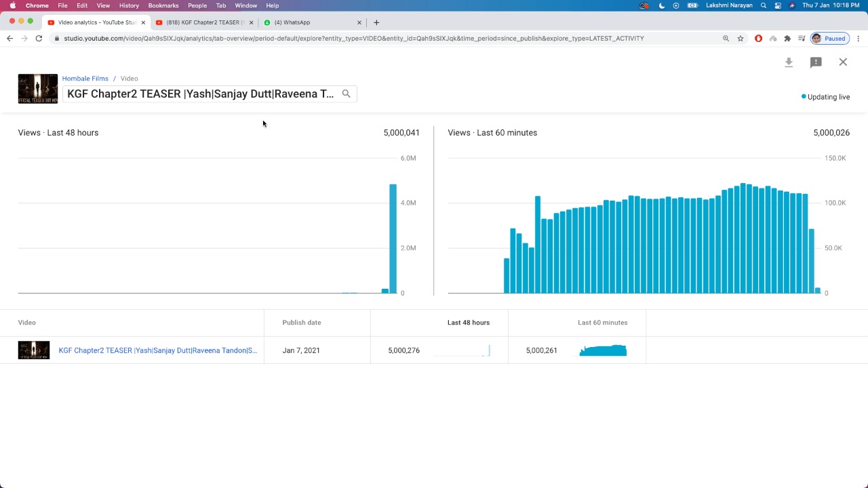Click the tallest bar in 48 hours chart
The image size is (868, 488).
point(393,239)
